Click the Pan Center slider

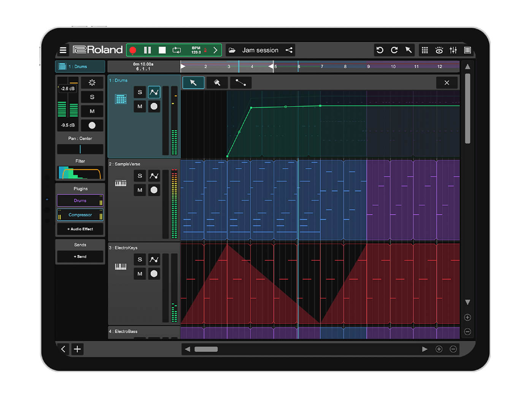[x=80, y=149]
